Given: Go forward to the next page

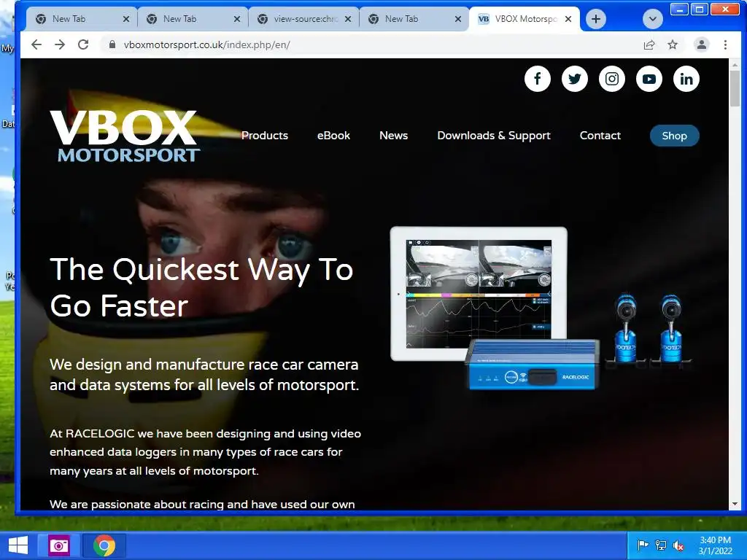Looking at the screenshot, I should (60, 44).
